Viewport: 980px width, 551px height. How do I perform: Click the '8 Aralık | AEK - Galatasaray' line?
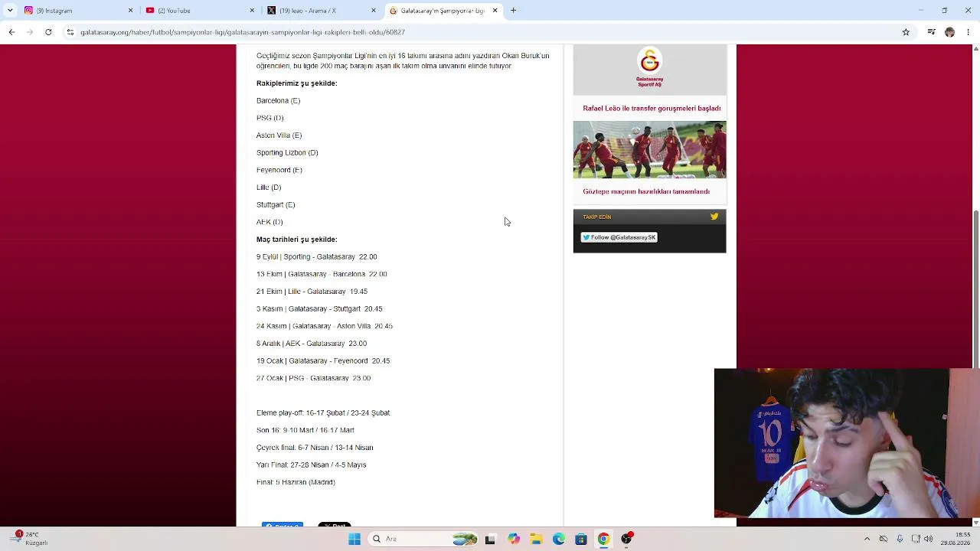coord(312,344)
